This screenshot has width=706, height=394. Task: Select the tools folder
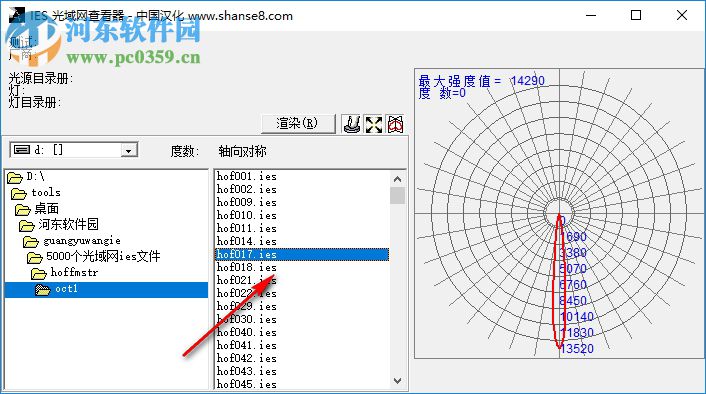pyautogui.click(x=36, y=193)
